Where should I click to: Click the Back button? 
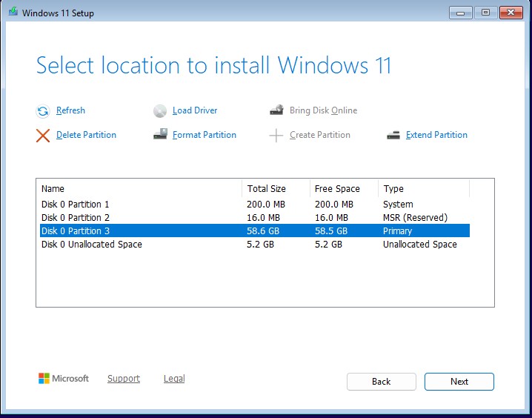(382, 382)
